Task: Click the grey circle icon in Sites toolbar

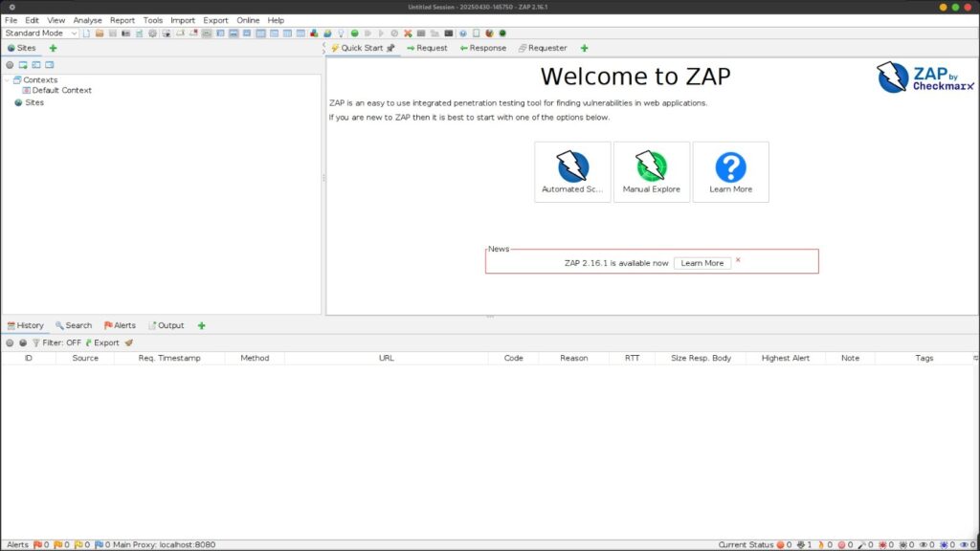Action: tap(10, 65)
